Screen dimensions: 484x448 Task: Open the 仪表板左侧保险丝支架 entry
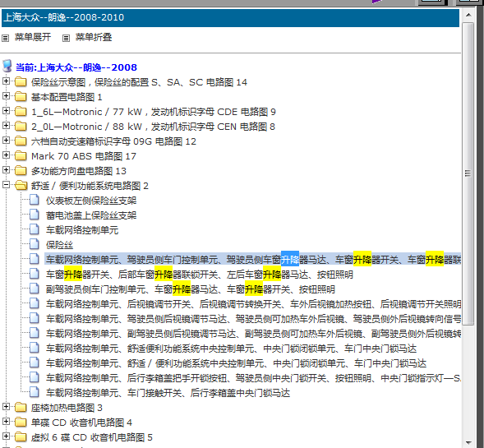tap(91, 201)
